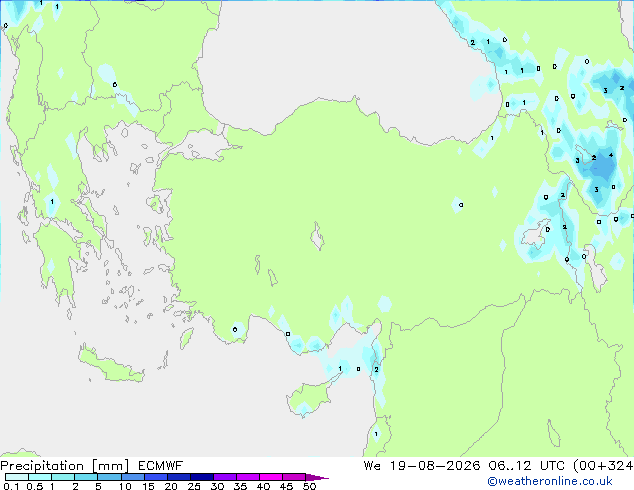This screenshot has width=634, height=490.
Task: Select the 10–15 mm blue legend swatch
Action: coord(132,477)
